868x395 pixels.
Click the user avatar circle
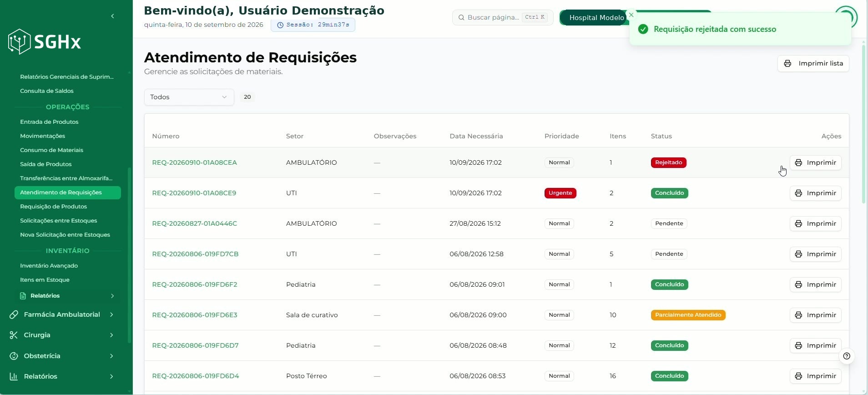[x=847, y=17]
